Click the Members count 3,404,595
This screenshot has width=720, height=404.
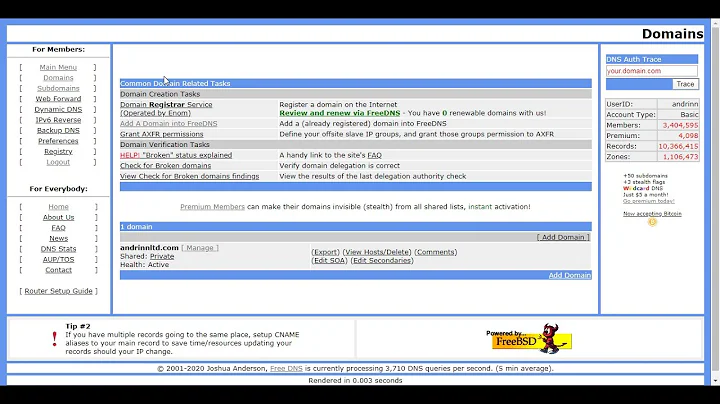680,125
